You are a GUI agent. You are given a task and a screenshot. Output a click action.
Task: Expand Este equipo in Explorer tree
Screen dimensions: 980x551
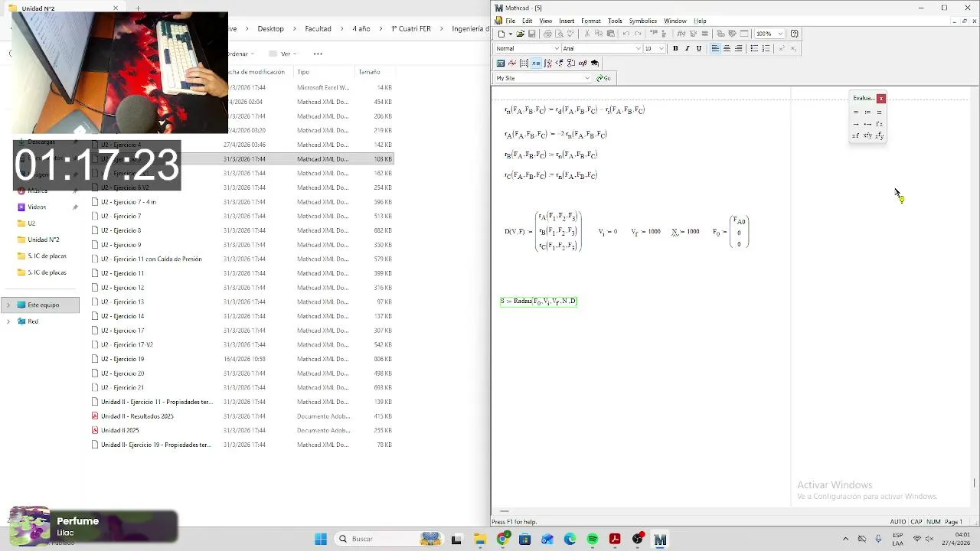[8, 305]
